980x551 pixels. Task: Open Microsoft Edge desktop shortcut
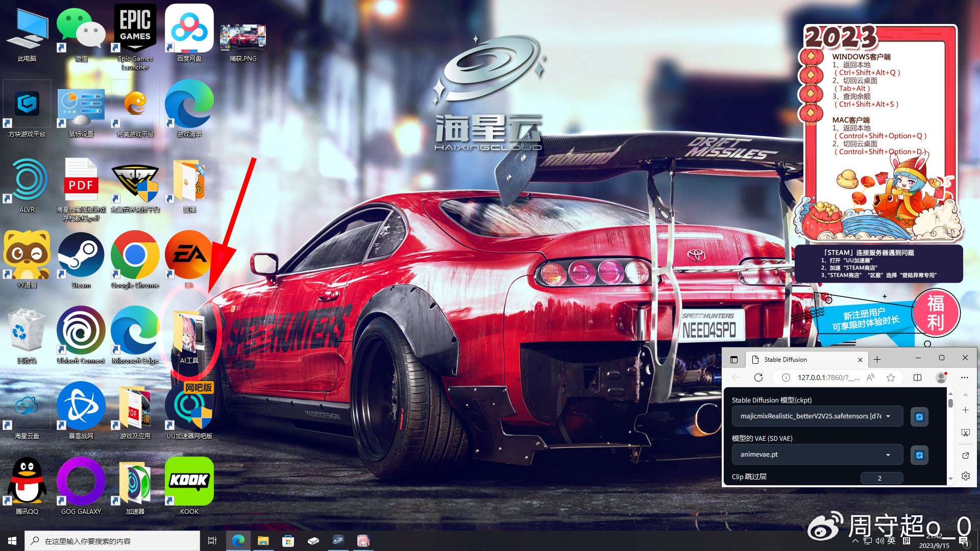tap(135, 336)
